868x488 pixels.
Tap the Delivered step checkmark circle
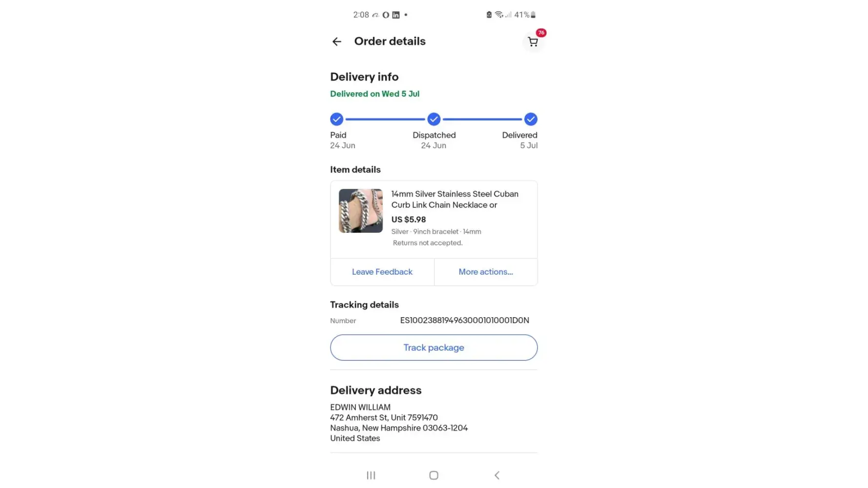pos(531,119)
